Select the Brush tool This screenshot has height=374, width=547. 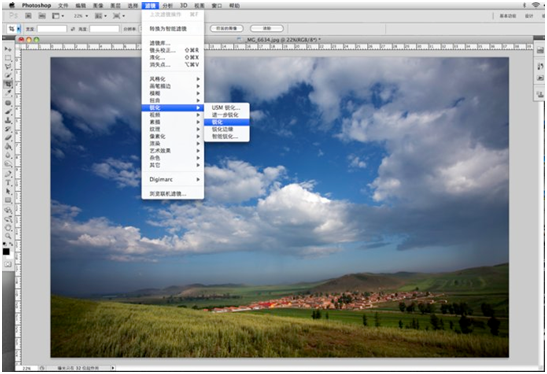click(x=8, y=112)
